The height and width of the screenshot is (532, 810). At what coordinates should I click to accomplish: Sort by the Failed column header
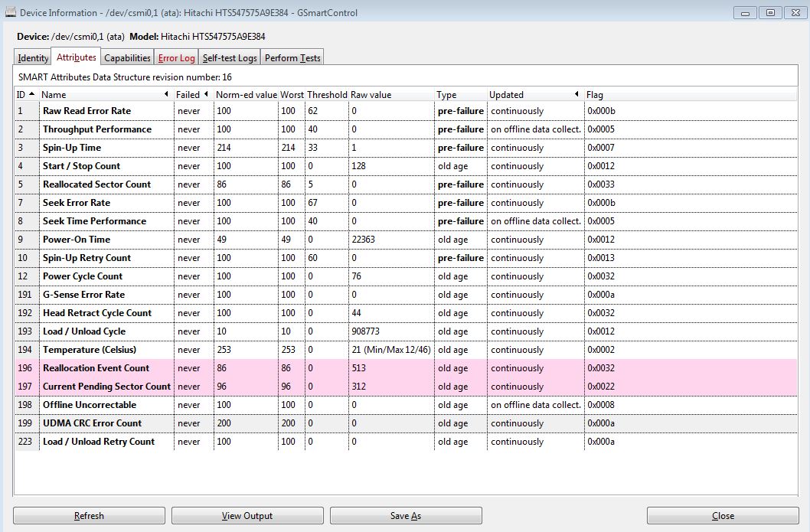point(193,94)
